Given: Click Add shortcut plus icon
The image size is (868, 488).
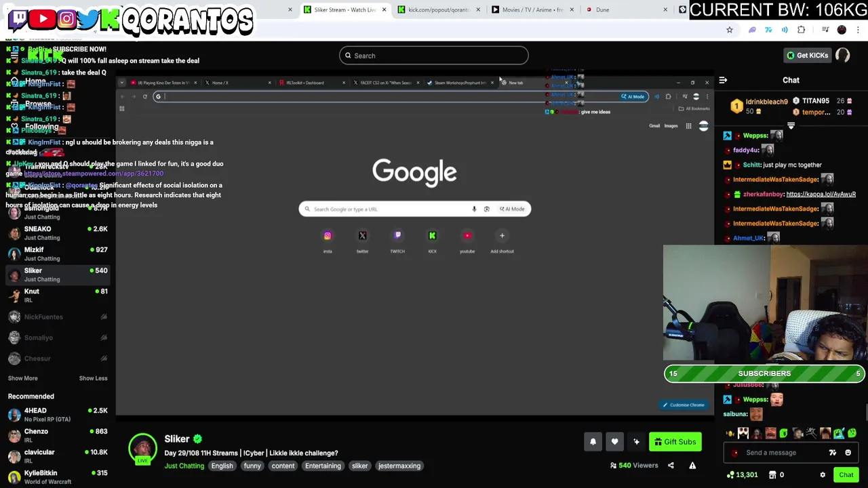Looking at the screenshot, I should coord(502,236).
